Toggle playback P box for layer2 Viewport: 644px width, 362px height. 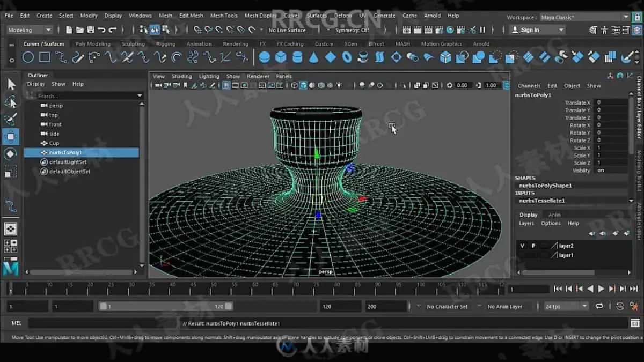point(533,246)
